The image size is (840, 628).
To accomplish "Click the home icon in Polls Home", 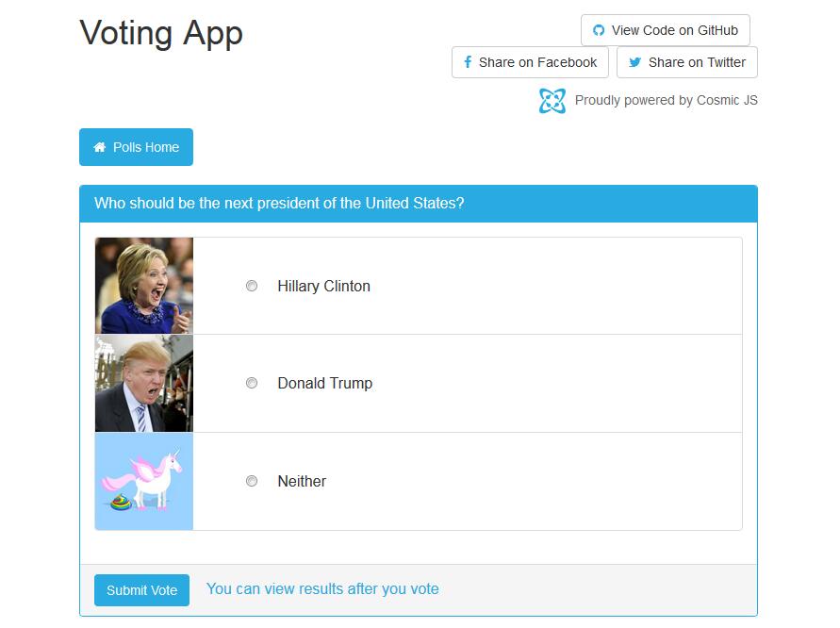I will click(x=100, y=147).
